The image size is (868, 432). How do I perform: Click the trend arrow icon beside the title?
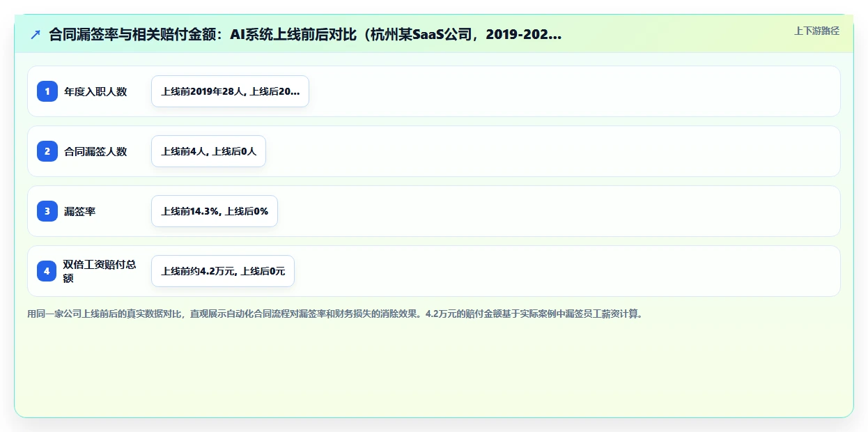tap(35, 35)
